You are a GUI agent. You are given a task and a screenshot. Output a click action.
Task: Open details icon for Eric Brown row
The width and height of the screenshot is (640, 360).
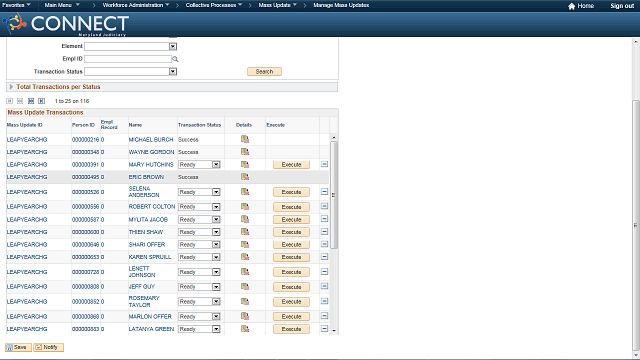coord(245,177)
